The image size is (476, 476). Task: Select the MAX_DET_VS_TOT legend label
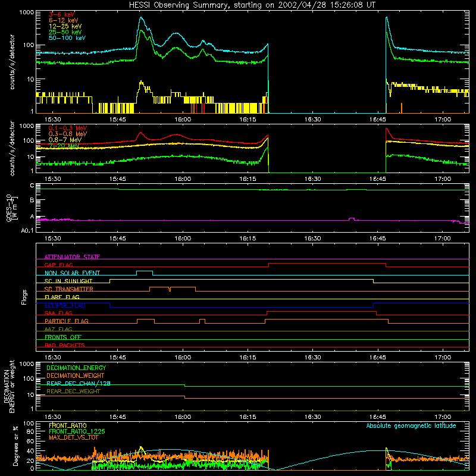coord(73,437)
